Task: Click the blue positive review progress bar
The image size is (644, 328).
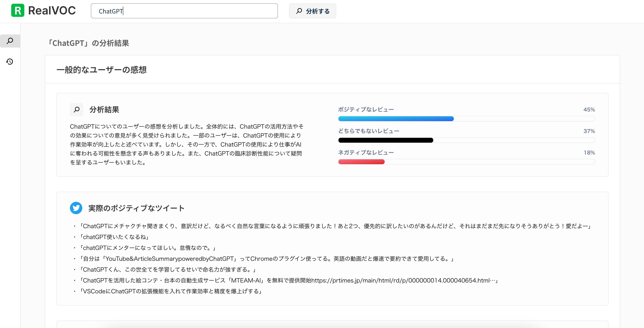Action: click(x=396, y=119)
